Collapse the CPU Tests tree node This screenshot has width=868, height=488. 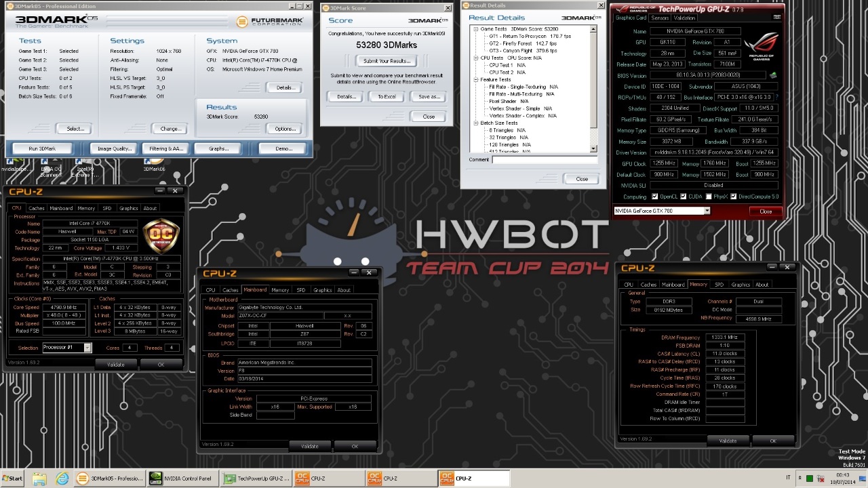tap(475, 58)
